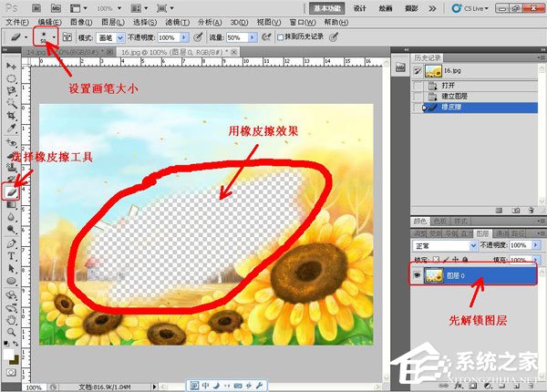Select the Blur tool
547x392 pixels.
pos(11,217)
